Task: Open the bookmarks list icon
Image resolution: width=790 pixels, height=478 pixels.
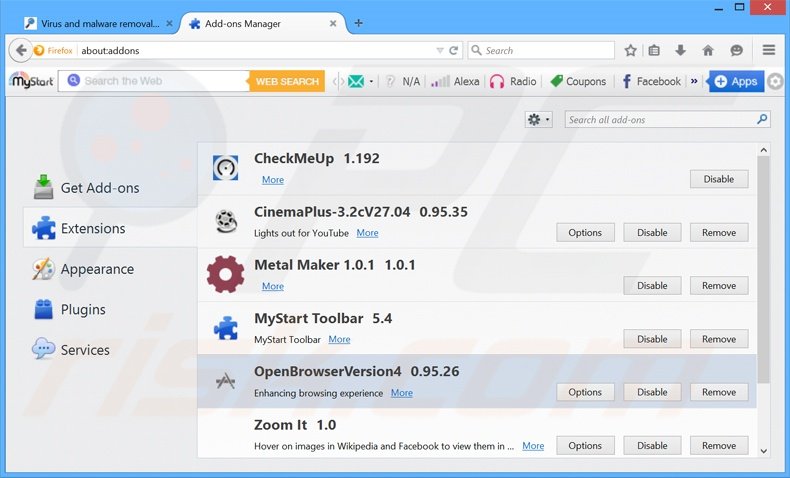Action: click(x=654, y=50)
